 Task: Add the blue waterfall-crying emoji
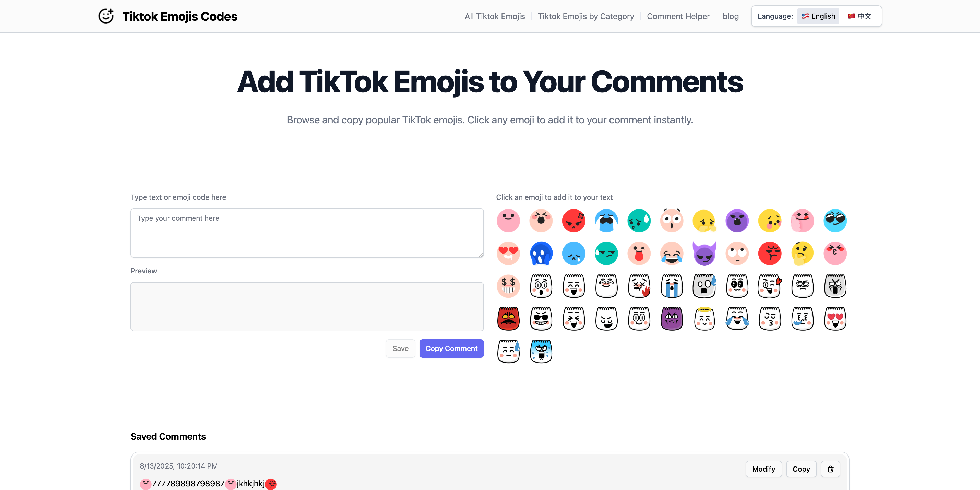click(x=606, y=220)
